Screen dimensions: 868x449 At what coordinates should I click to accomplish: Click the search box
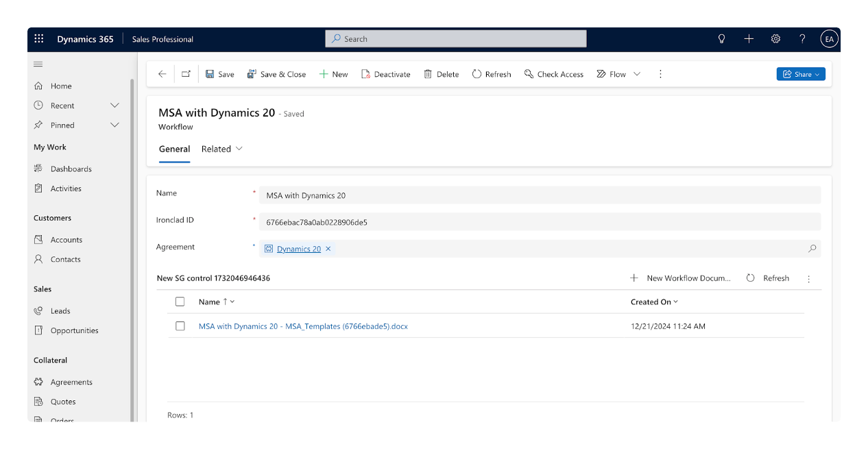pos(456,39)
